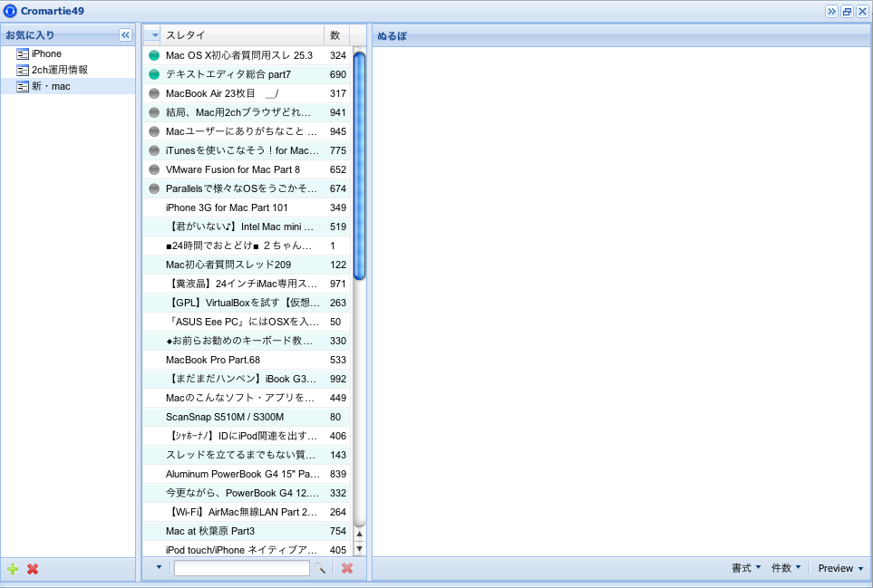Sort by the 数 column header
The width and height of the screenshot is (873, 588).
point(335,34)
